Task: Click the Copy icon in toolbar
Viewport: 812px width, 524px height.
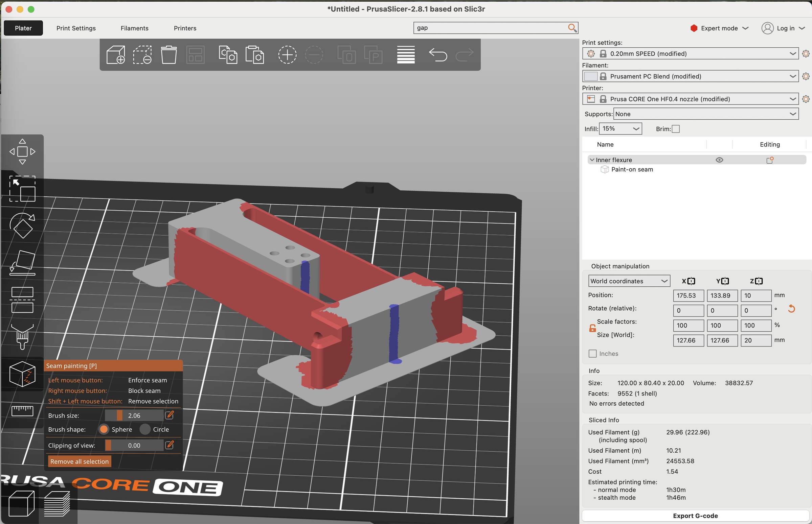Action: tap(228, 55)
